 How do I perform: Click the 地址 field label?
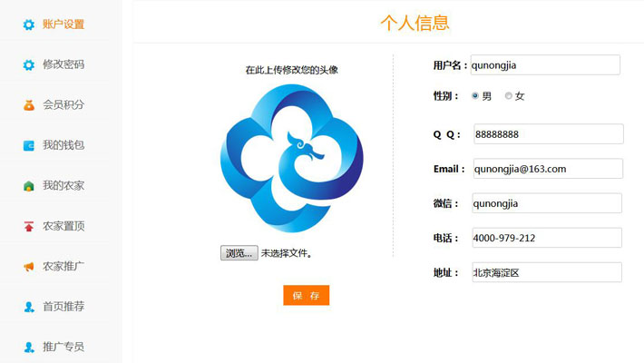point(445,272)
